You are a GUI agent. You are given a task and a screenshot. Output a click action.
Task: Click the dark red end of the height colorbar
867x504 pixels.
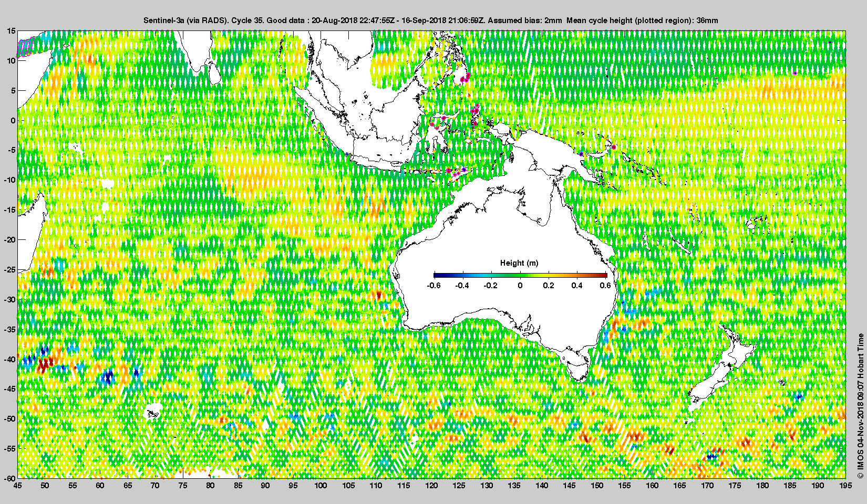click(604, 275)
